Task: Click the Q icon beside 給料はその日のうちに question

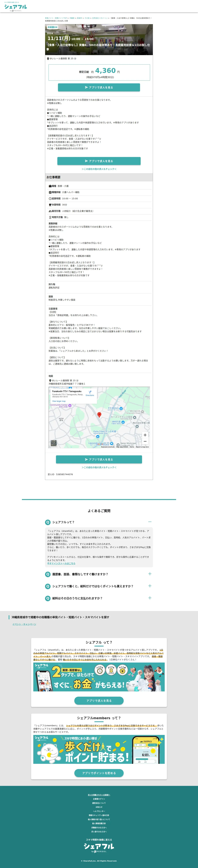Action: click(48, 598)
